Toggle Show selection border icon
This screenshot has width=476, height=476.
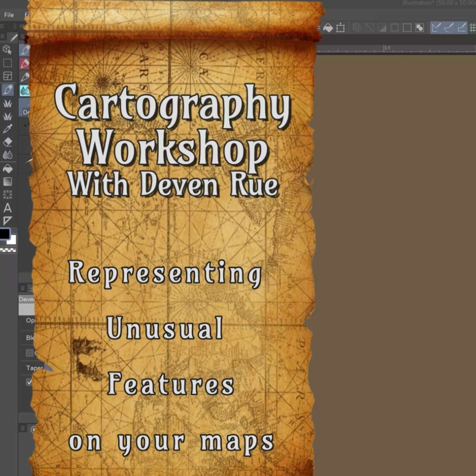coord(419,28)
